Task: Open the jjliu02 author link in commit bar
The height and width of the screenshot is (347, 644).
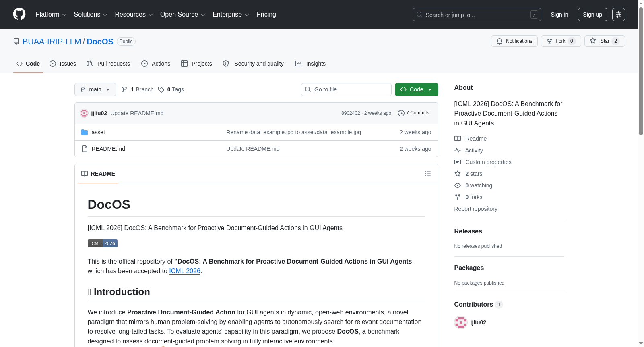Action: point(99,113)
